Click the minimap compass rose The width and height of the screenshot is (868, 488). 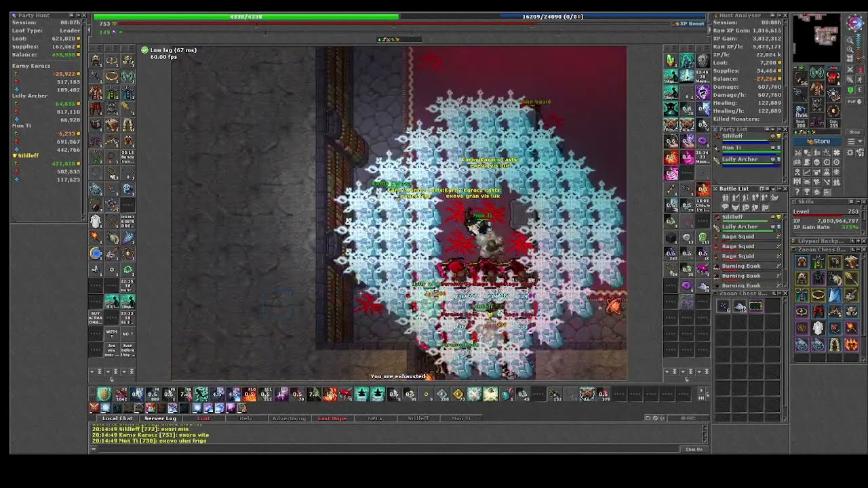pos(855,22)
